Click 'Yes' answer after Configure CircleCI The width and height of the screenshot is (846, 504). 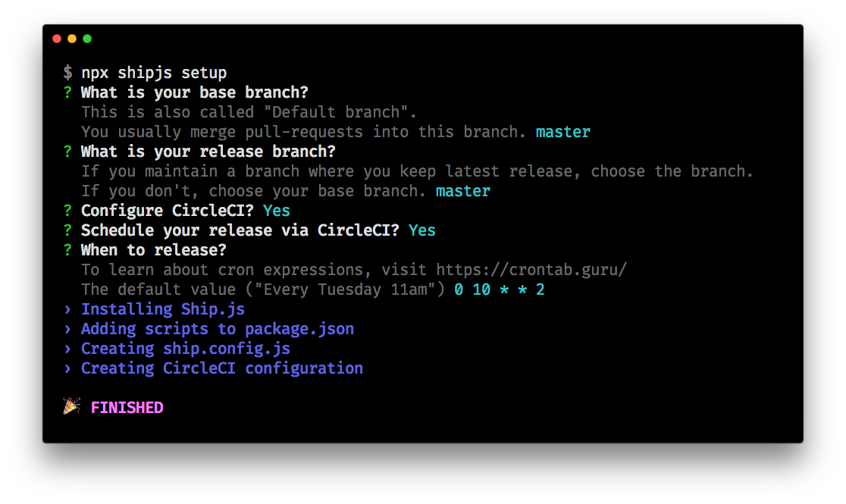pos(276,211)
